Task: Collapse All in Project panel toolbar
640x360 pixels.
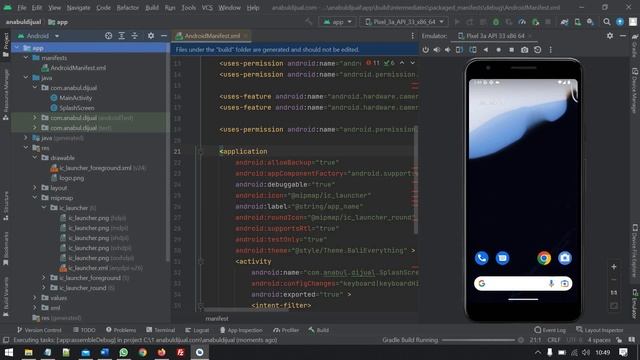Action: click(x=135, y=36)
